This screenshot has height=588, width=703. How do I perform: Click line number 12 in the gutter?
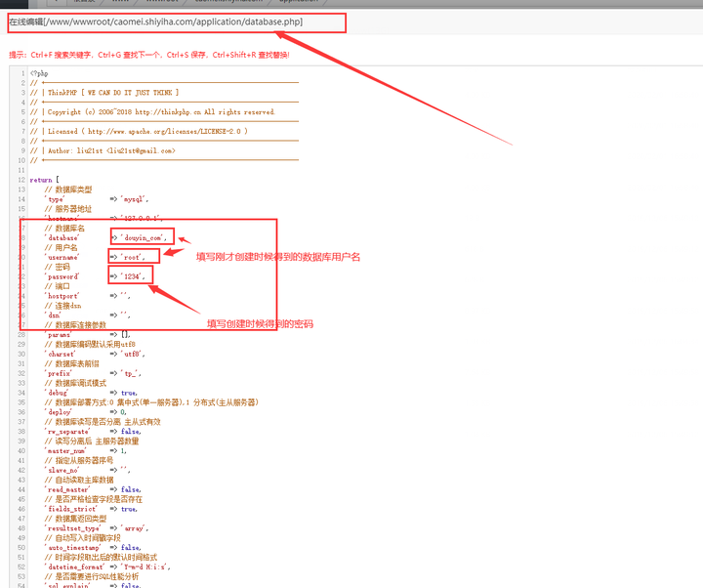[21, 180]
